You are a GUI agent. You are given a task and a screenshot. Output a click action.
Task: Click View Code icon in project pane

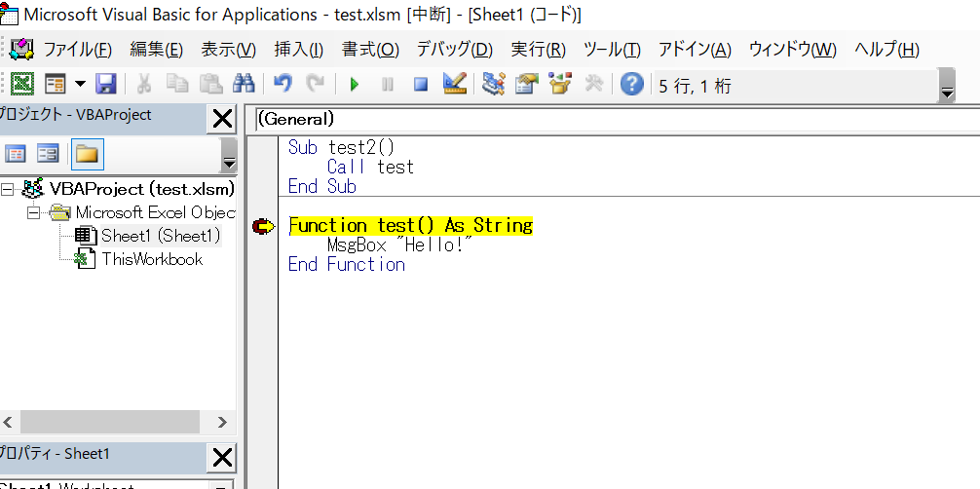16,154
